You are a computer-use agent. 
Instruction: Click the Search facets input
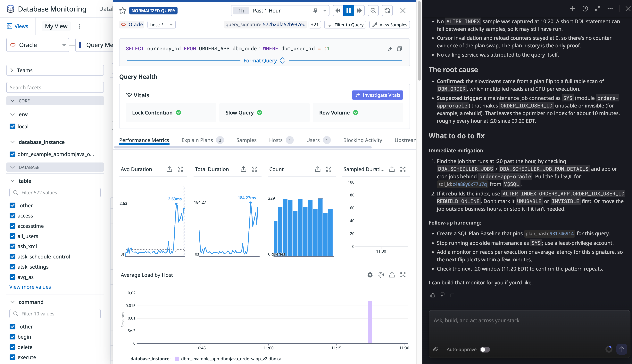55,88
